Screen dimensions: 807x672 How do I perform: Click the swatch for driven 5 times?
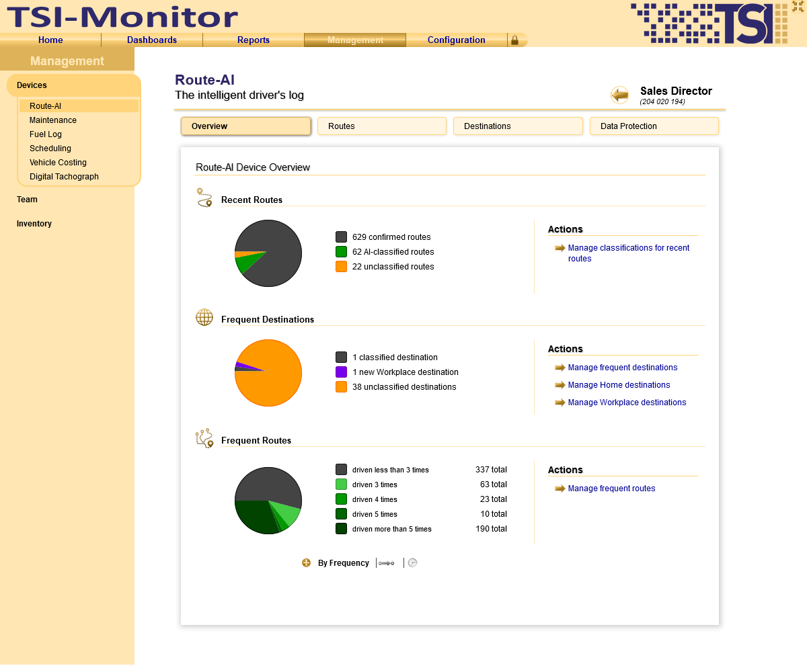[341, 514]
